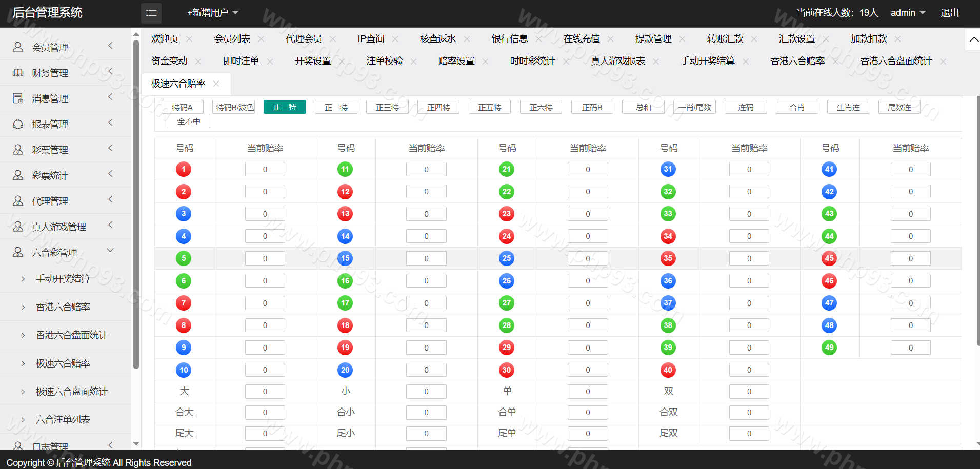The height and width of the screenshot is (469, 980).
Task: Click the 会员管理 sidebar user icon
Action: coord(18,47)
